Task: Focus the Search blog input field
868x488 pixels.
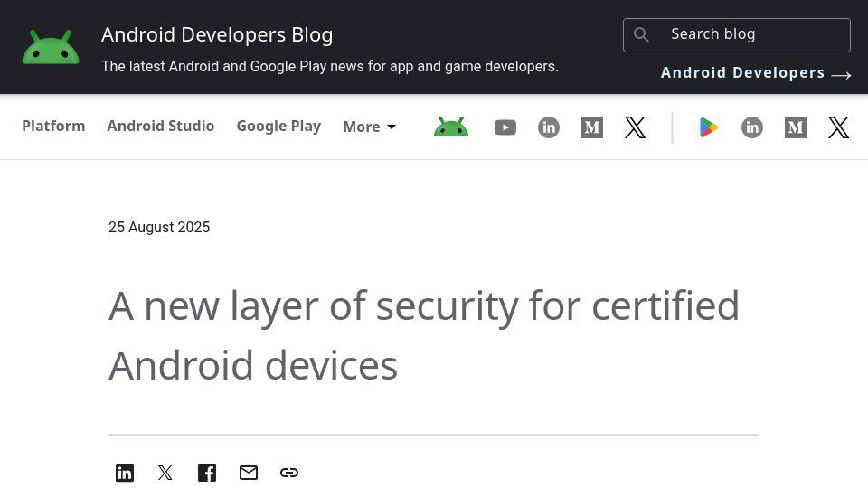Action: 736,35
